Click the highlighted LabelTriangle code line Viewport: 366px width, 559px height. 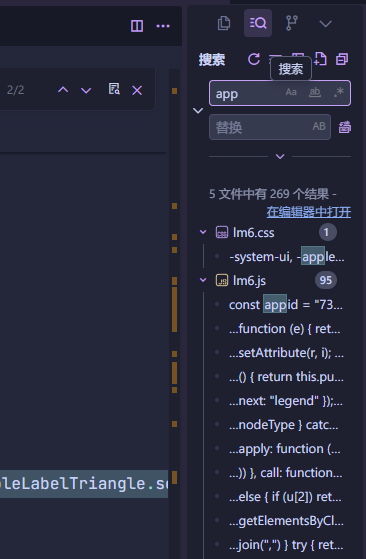[x=84, y=484]
